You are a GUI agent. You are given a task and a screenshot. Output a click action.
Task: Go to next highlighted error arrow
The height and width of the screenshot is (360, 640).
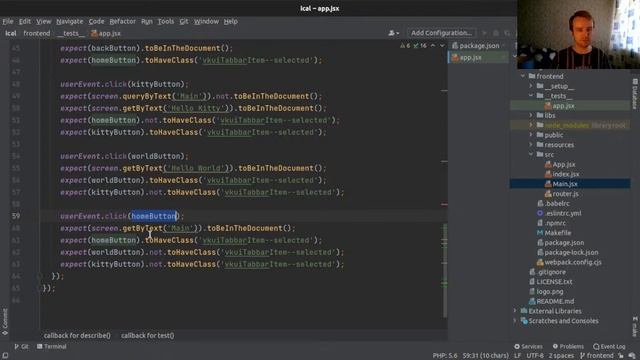click(442, 46)
